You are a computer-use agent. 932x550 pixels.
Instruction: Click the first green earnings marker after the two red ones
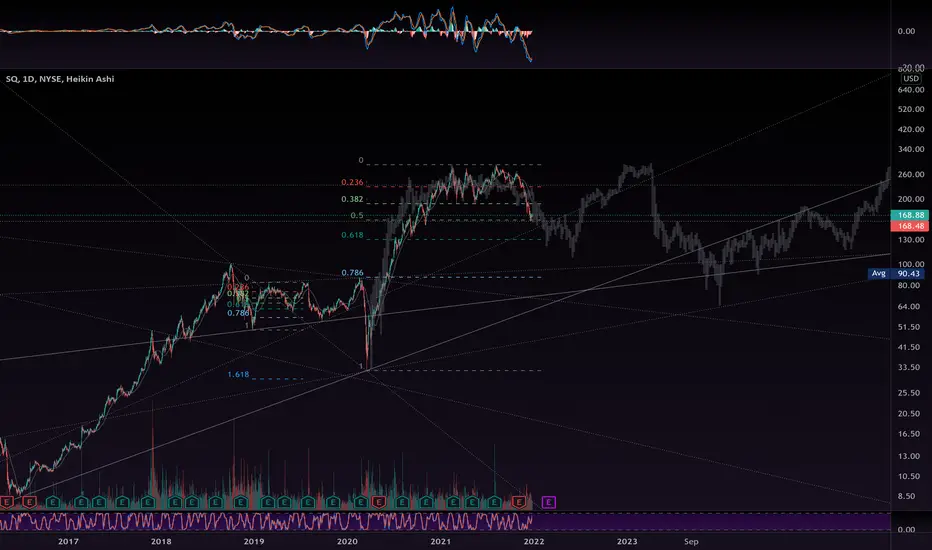53,502
